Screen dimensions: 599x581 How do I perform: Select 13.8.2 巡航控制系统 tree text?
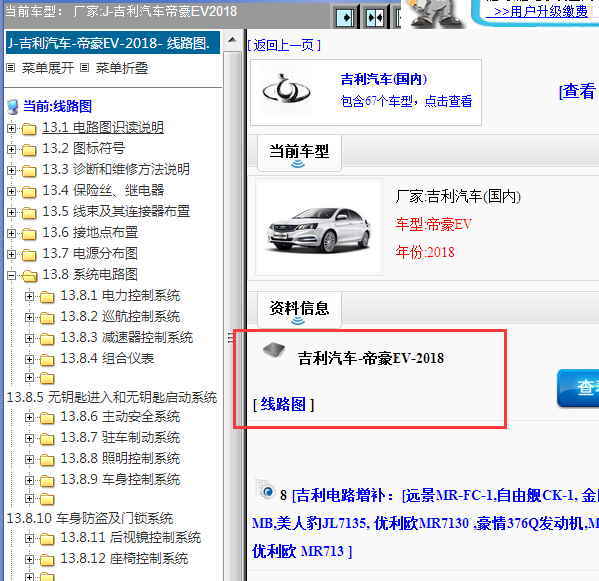coord(120,316)
